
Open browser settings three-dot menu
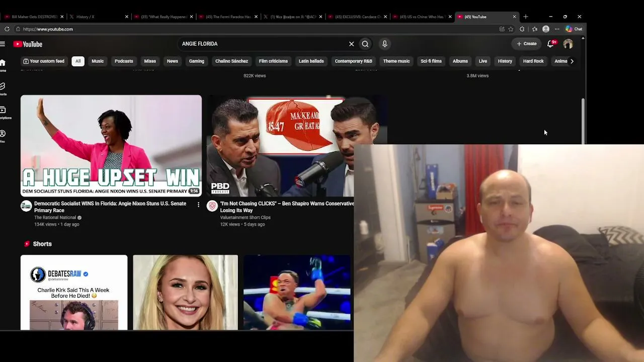(557, 29)
